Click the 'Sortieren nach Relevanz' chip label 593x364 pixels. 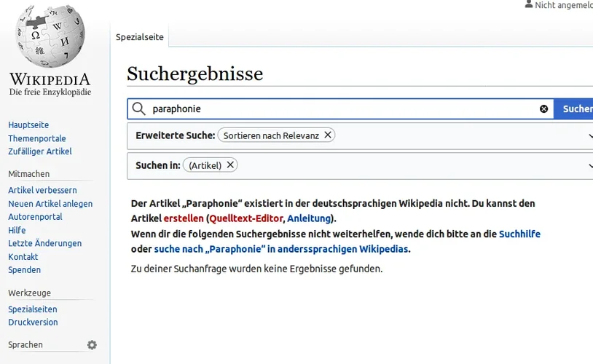coord(271,135)
